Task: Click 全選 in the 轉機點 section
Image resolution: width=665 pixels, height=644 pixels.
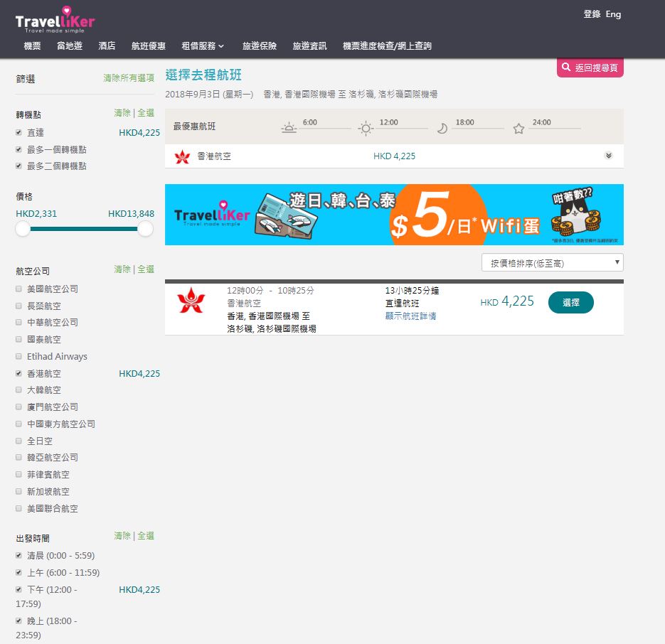Action: point(146,113)
